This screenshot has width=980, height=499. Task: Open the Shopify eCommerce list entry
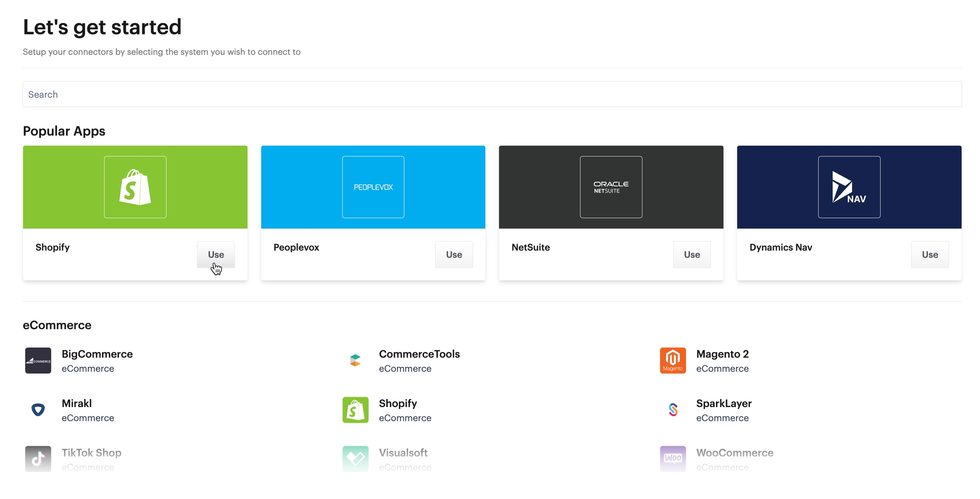(398, 404)
